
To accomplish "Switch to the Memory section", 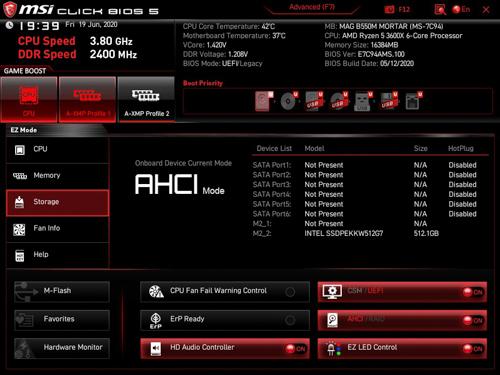I will click(x=57, y=176).
